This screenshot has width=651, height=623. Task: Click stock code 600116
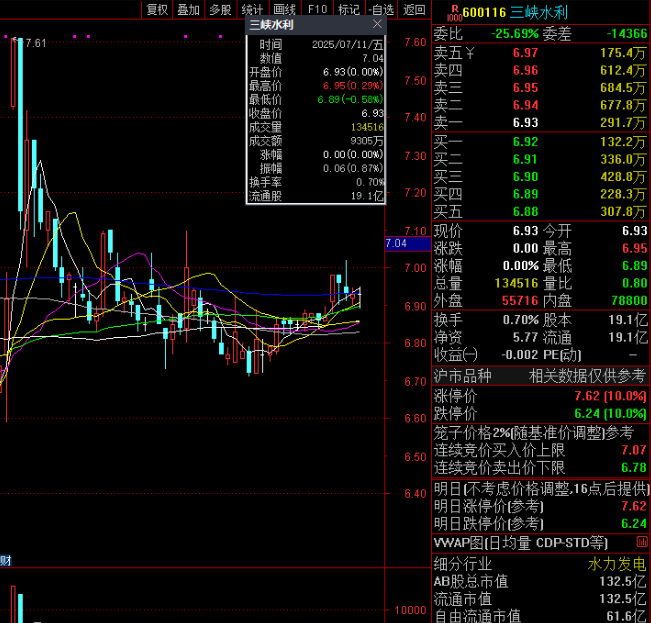coord(484,12)
